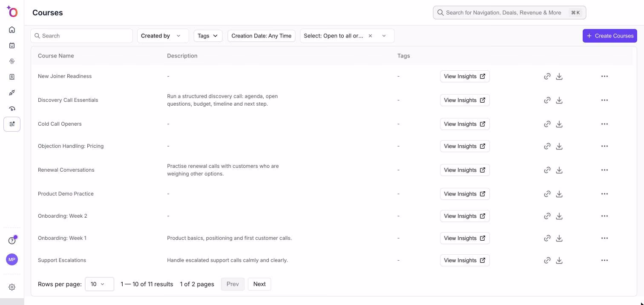Copy link for Discovery Call Essentials

pos(547,100)
